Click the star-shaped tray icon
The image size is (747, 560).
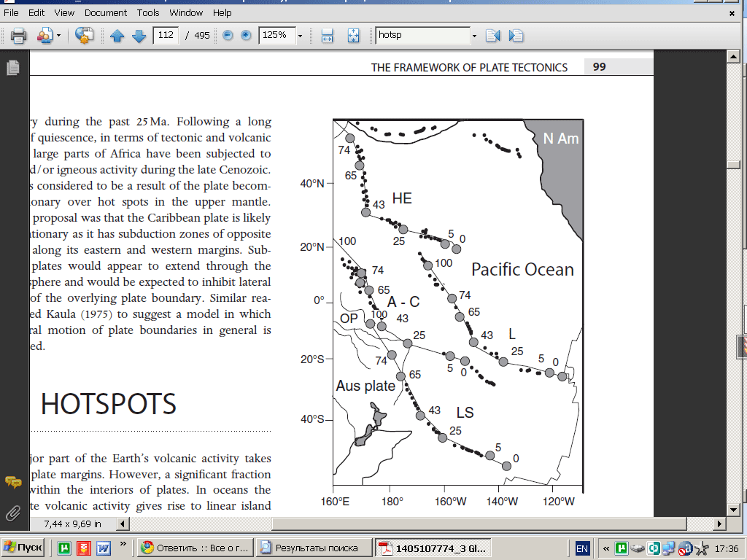701,549
